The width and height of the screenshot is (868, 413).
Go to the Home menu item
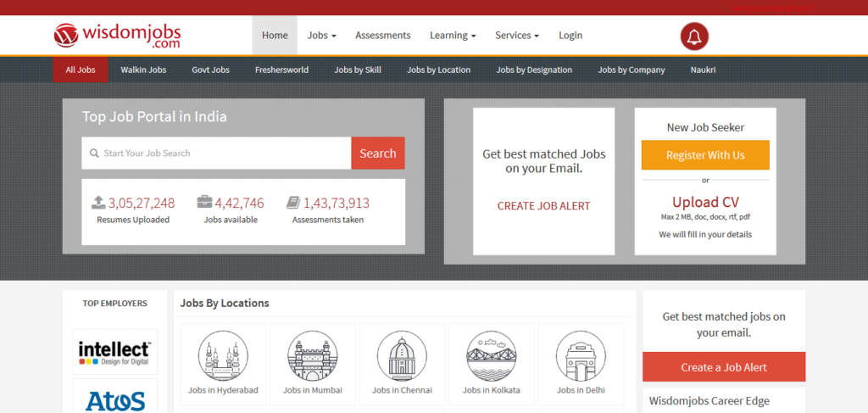(275, 36)
